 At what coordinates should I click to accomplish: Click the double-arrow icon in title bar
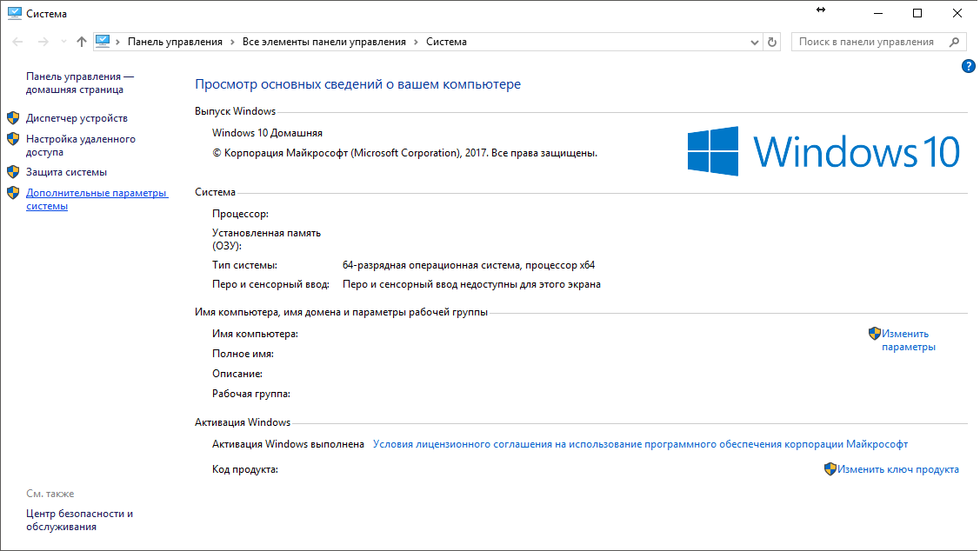pos(821,10)
